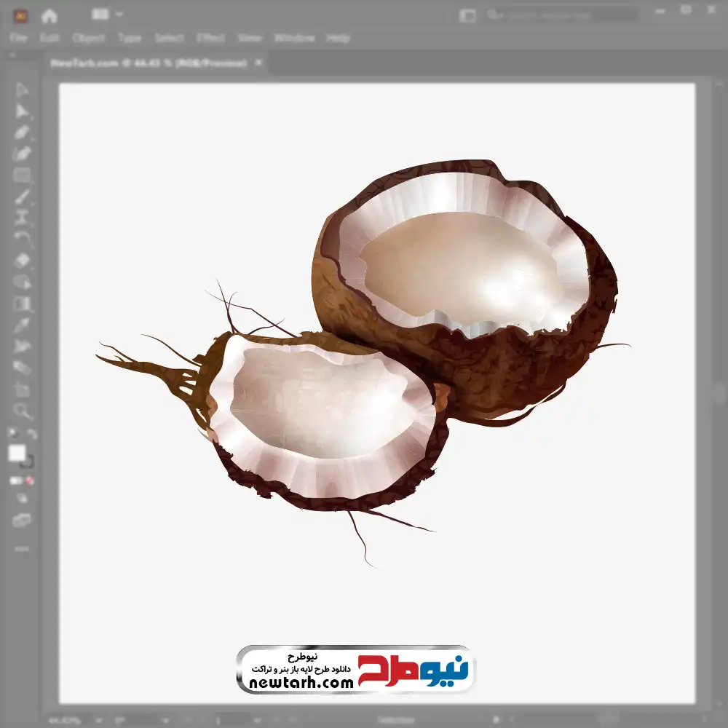728x728 pixels.
Task: Select the Direct Selection tool
Action: tap(22, 111)
